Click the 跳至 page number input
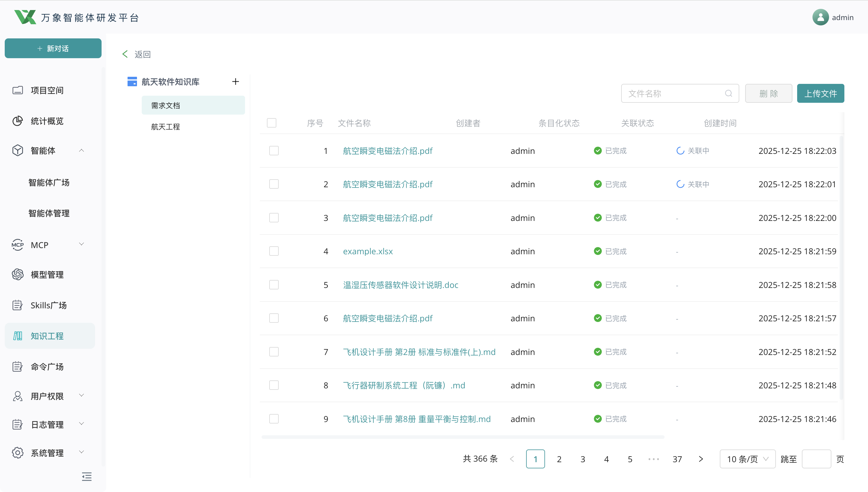The height and width of the screenshot is (492, 868). point(816,459)
